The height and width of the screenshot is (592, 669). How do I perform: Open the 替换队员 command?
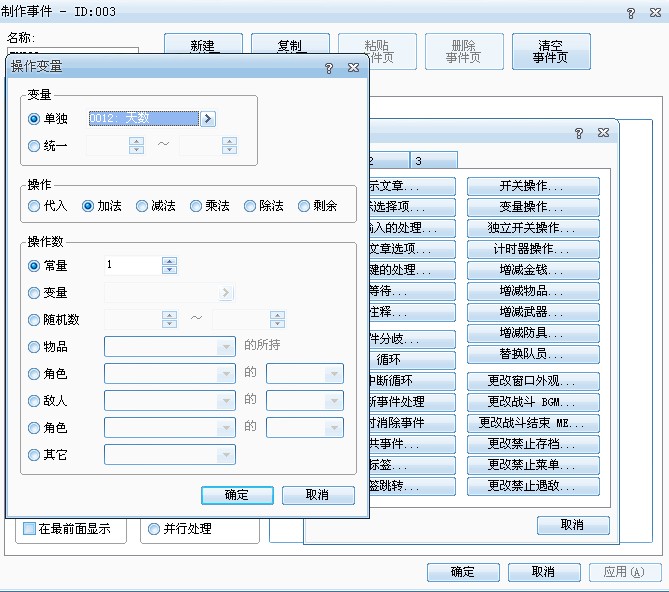coord(533,354)
